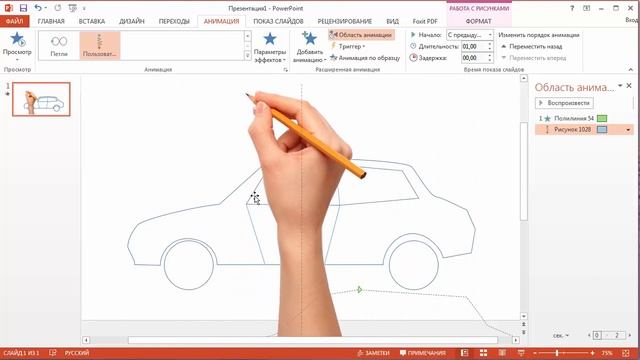The width and height of the screenshot is (640, 360).
Task: Click the Задержка value field
Action: click(x=473, y=58)
